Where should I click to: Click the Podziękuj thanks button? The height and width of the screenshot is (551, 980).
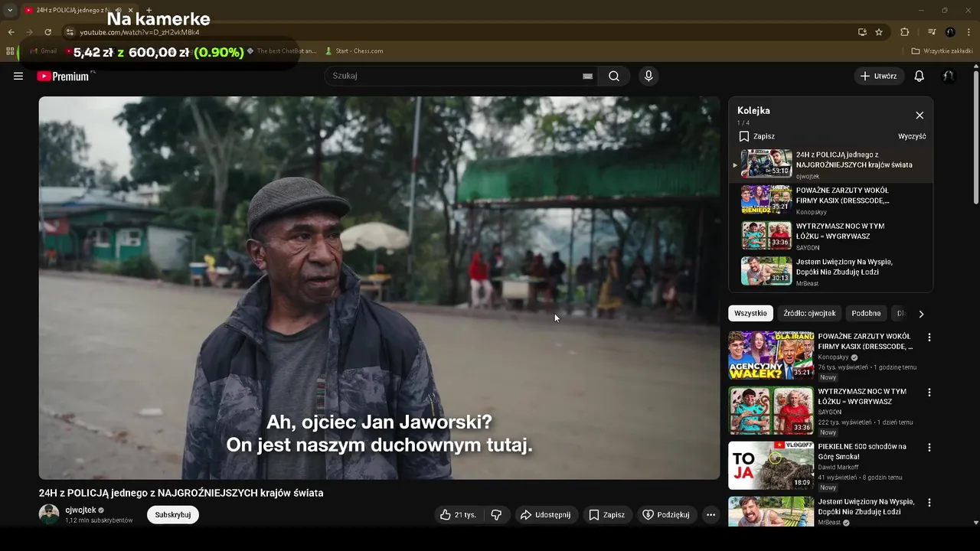tap(666, 515)
